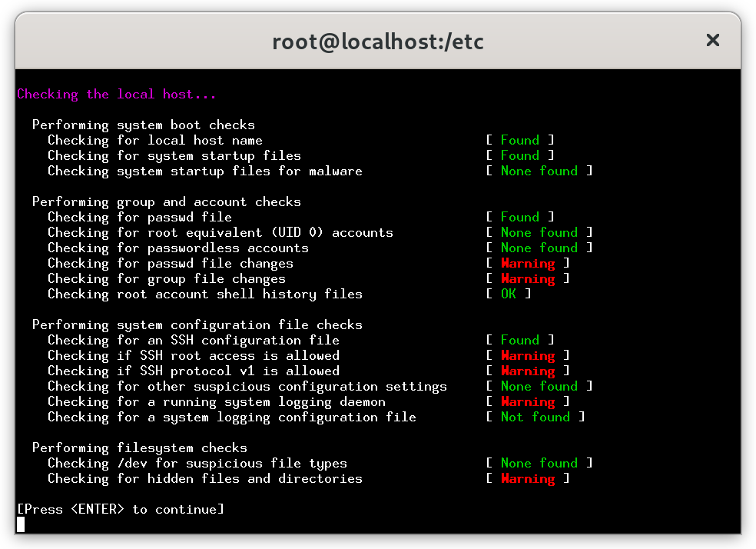Click the Found status for local host name

pyautogui.click(x=519, y=140)
